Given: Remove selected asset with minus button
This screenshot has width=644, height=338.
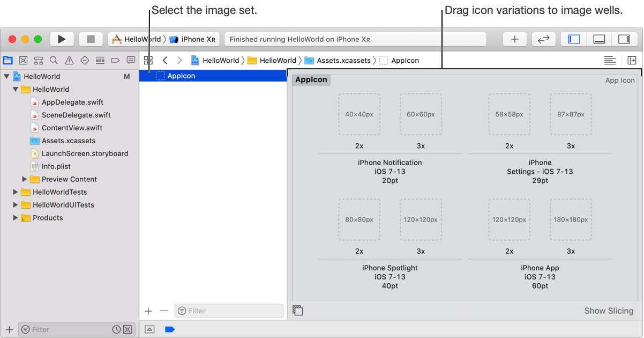Looking at the screenshot, I should pos(164,311).
